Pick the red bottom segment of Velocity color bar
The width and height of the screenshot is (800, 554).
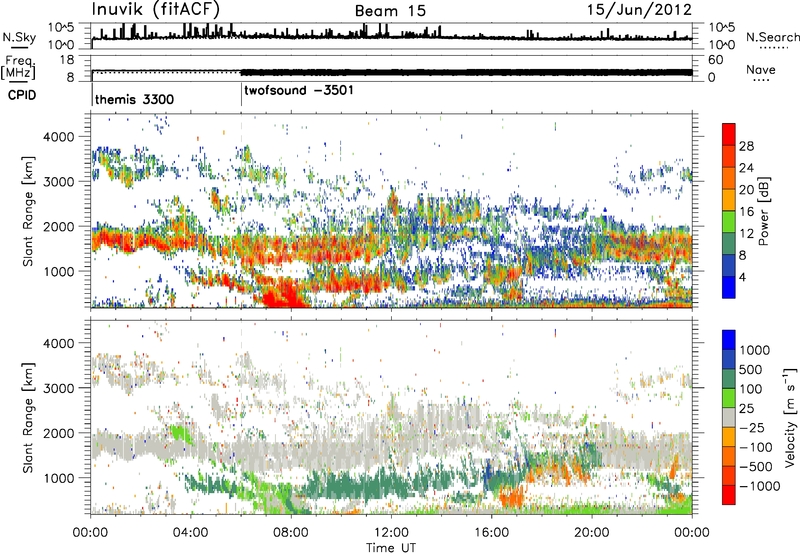729,495
